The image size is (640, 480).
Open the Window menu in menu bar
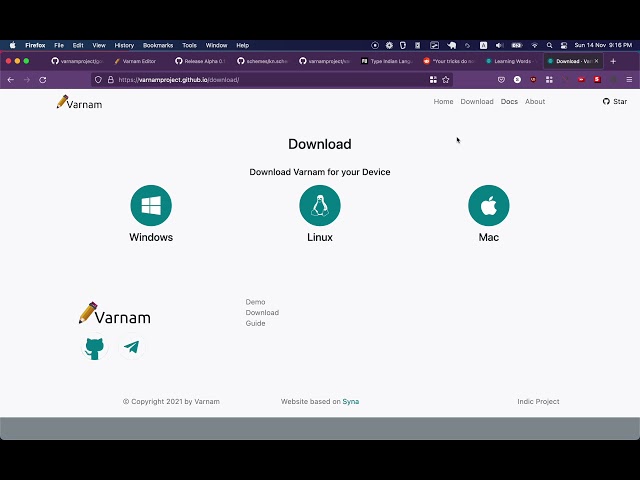(x=216, y=45)
